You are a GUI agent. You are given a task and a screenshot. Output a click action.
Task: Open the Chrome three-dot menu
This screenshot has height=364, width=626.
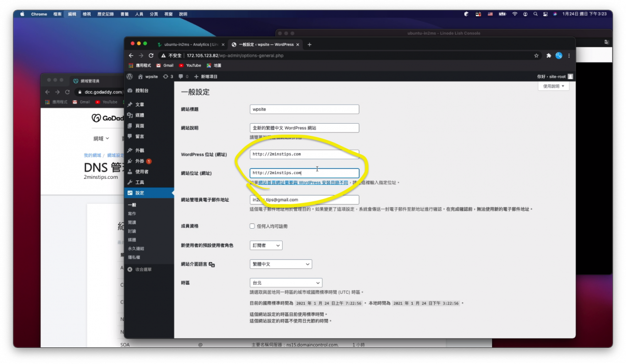569,56
